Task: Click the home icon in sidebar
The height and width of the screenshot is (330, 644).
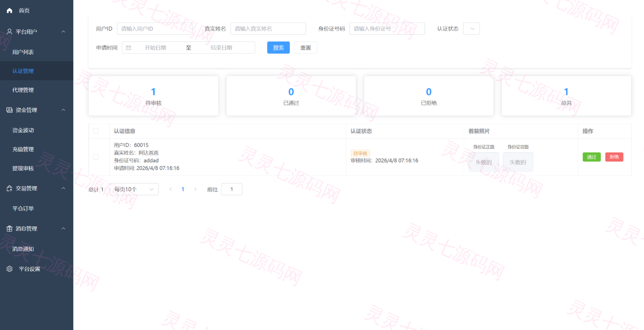Action: [x=10, y=10]
